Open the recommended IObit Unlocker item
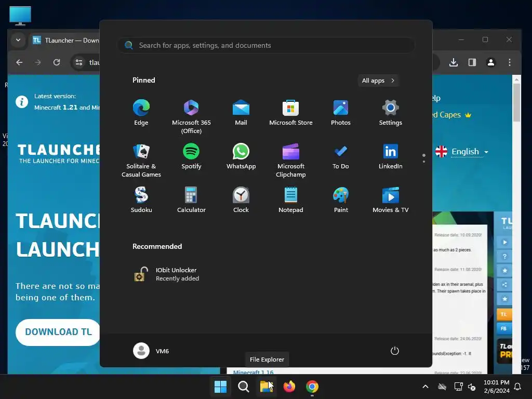The image size is (532, 399). tap(166, 274)
